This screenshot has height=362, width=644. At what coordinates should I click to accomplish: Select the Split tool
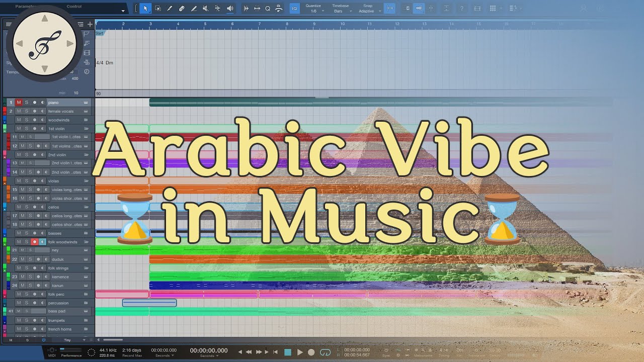pyautogui.click(x=170, y=8)
